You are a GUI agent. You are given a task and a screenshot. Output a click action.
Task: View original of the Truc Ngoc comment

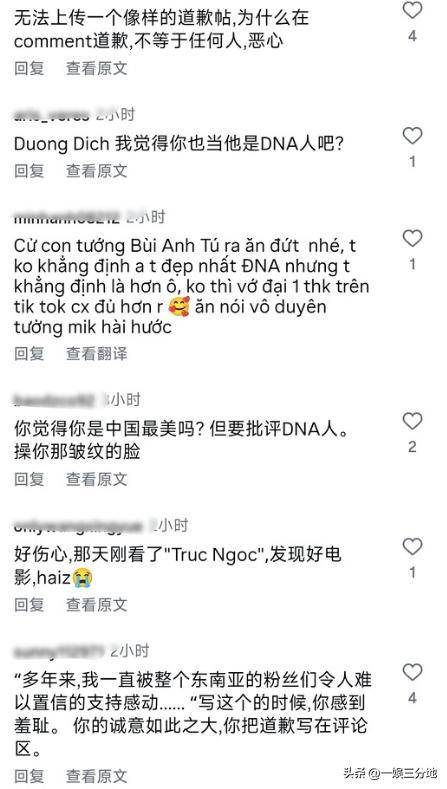(x=97, y=605)
